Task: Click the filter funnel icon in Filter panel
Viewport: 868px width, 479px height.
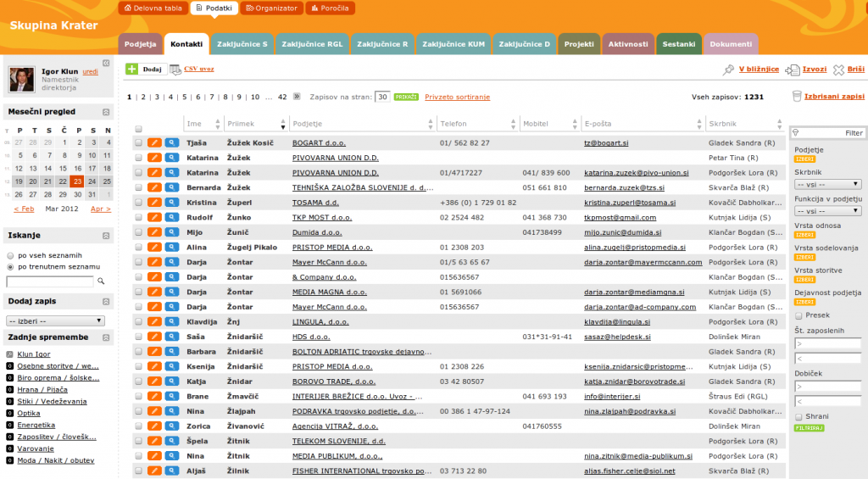Action: click(x=796, y=133)
